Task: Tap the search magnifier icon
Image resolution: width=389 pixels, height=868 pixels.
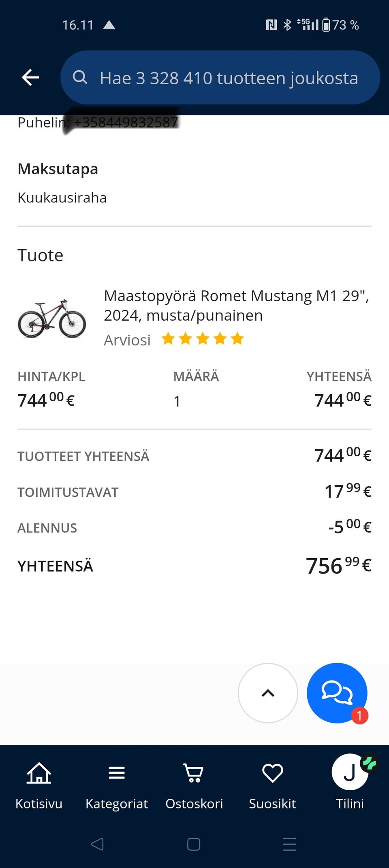Action: click(80, 77)
